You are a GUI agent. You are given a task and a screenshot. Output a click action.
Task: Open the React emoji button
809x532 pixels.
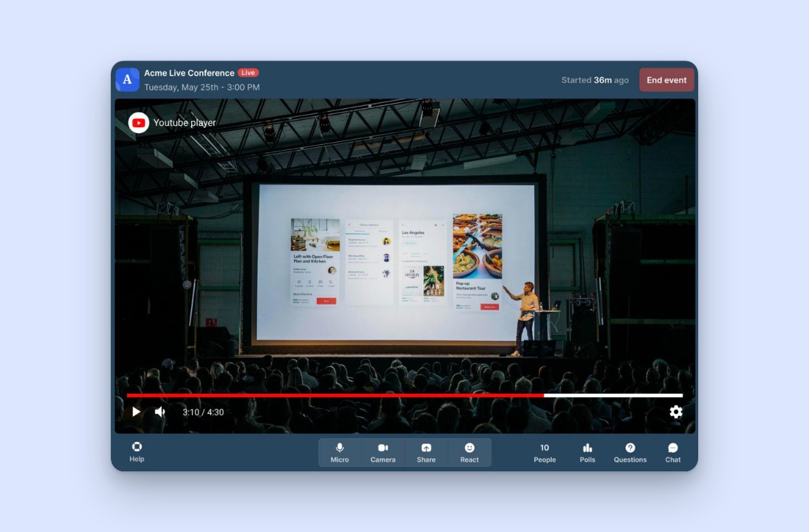470,452
